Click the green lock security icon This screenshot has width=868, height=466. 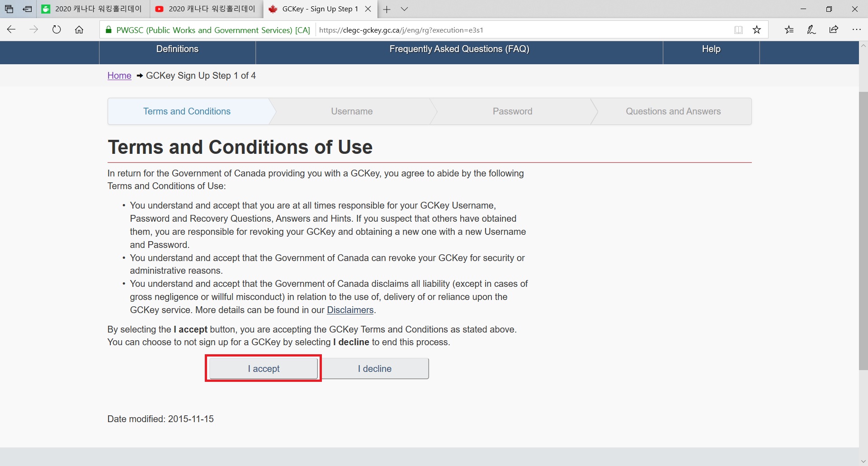click(108, 30)
